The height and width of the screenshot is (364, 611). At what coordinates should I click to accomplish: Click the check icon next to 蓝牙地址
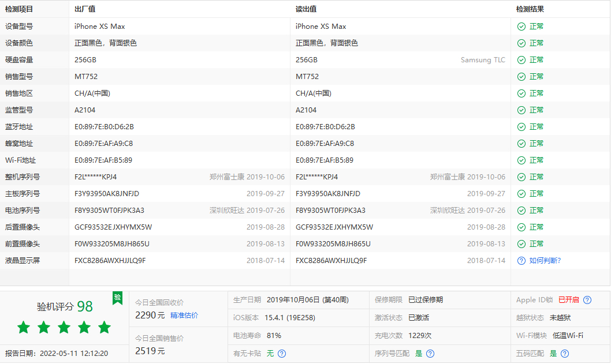tap(520, 126)
